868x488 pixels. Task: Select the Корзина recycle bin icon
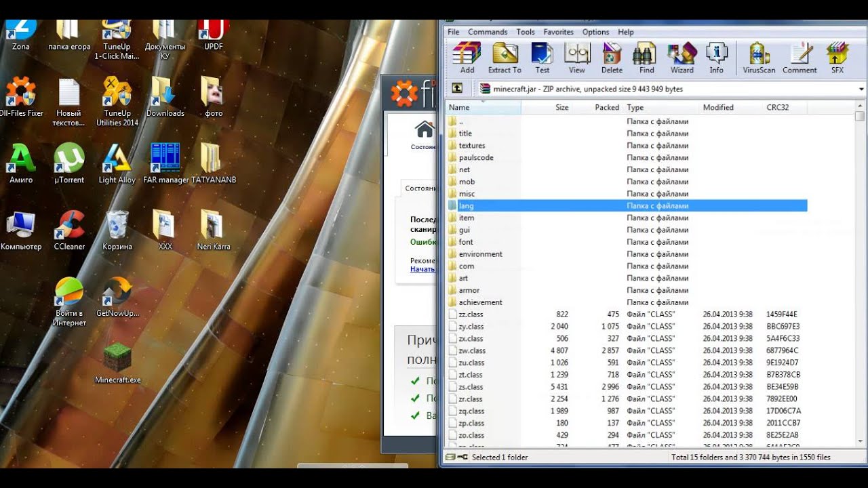click(x=117, y=230)
